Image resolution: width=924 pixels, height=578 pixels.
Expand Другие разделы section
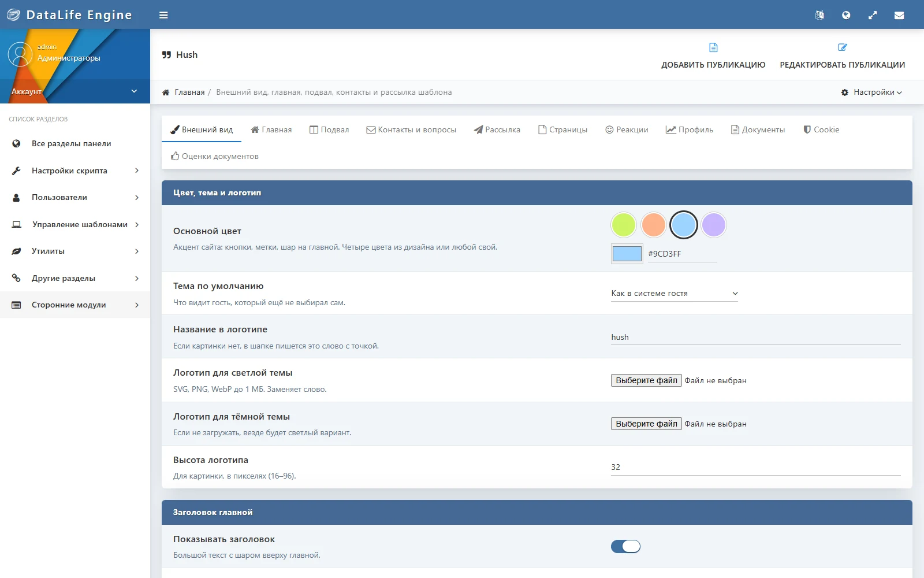pos(75,278)
